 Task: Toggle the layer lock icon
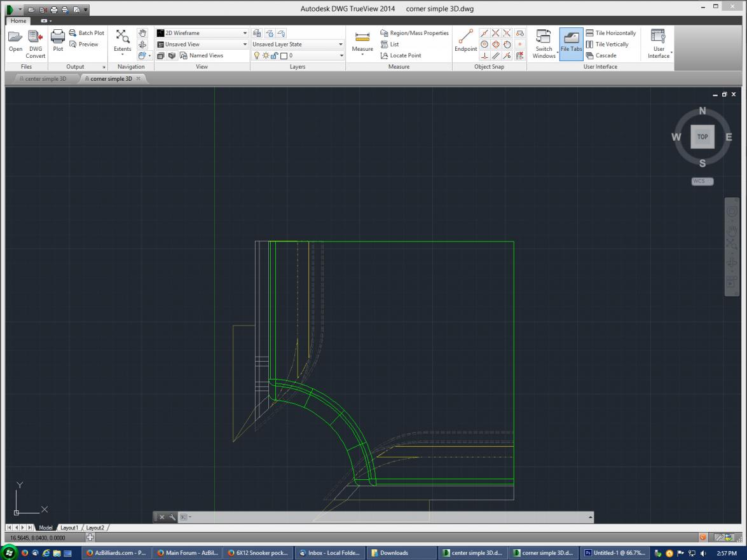[274, 56]
